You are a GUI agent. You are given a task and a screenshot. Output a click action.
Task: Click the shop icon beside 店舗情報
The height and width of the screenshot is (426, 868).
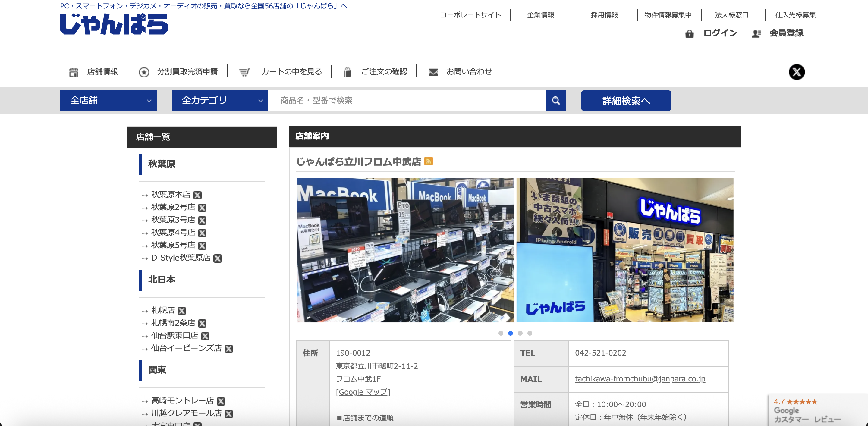coord(74,72)
